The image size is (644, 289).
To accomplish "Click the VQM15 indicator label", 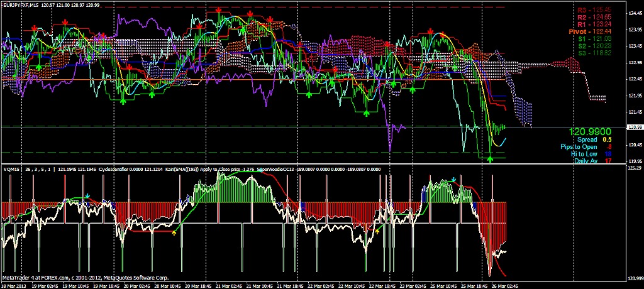I will [11, 169].
